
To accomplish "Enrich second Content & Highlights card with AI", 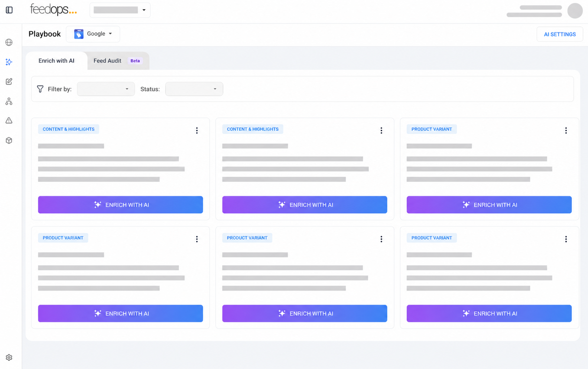I will [305, 205].
